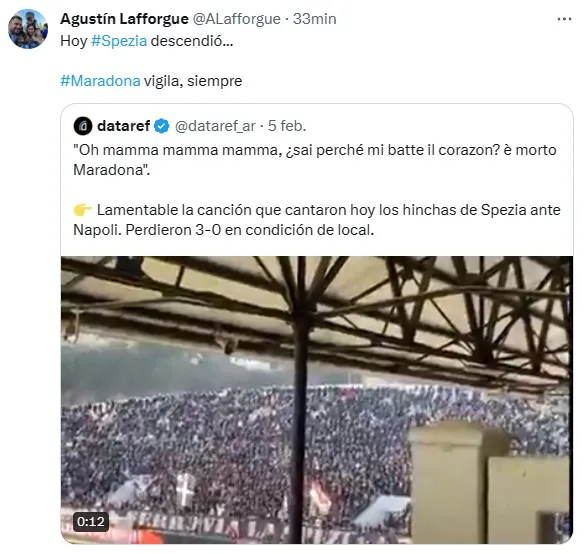Click the 'Hoy #Spezia descendió' tweet text
This screenshot has height=554, width=584.
tap(147, 41)
